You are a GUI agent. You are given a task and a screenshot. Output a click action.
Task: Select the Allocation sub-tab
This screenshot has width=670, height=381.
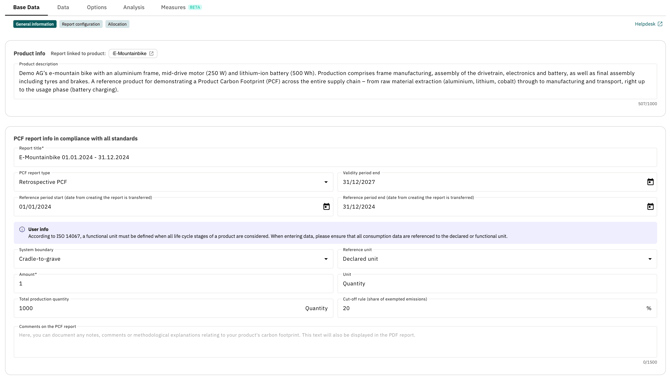point(118,24)
